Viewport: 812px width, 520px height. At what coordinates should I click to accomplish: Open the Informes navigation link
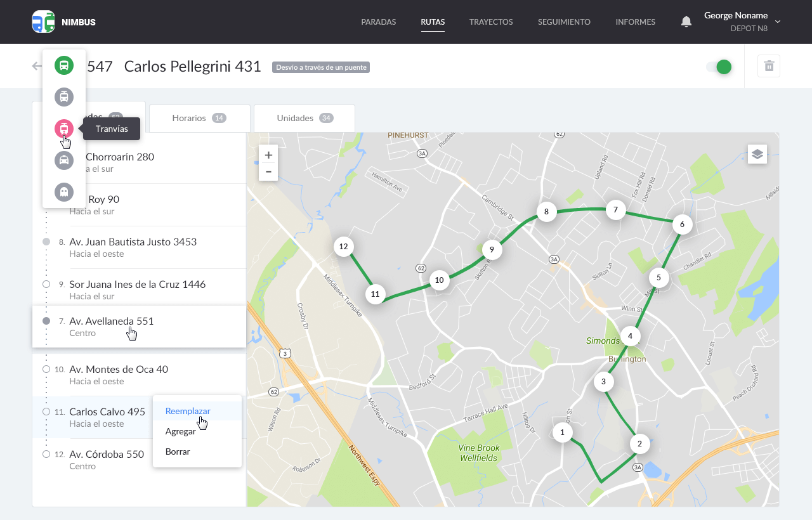click(x=635, y=22)
